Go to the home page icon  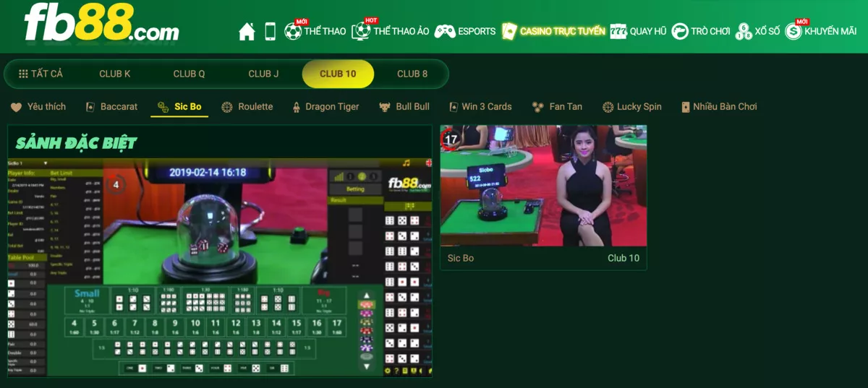coord(247,31)
